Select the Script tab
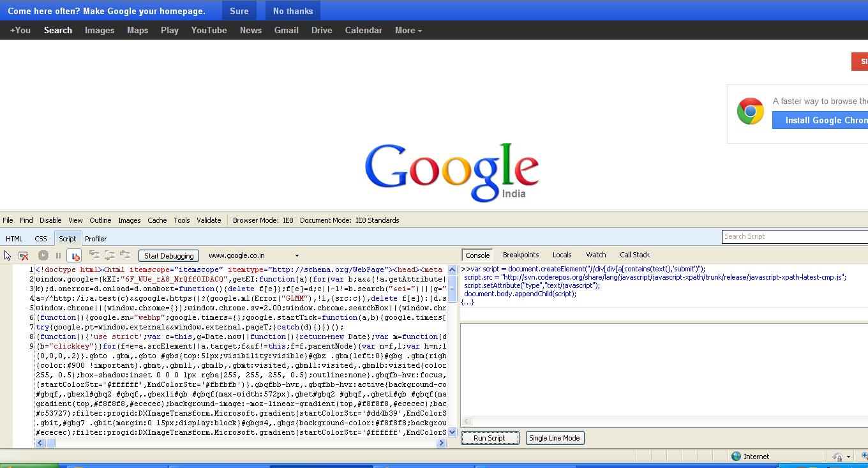Viewport: 868px width, 468px height. point(67,238)
